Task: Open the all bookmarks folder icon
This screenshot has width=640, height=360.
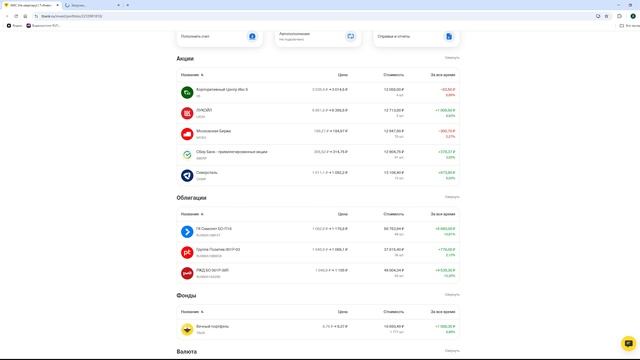Action: click(x=622, y=26)
